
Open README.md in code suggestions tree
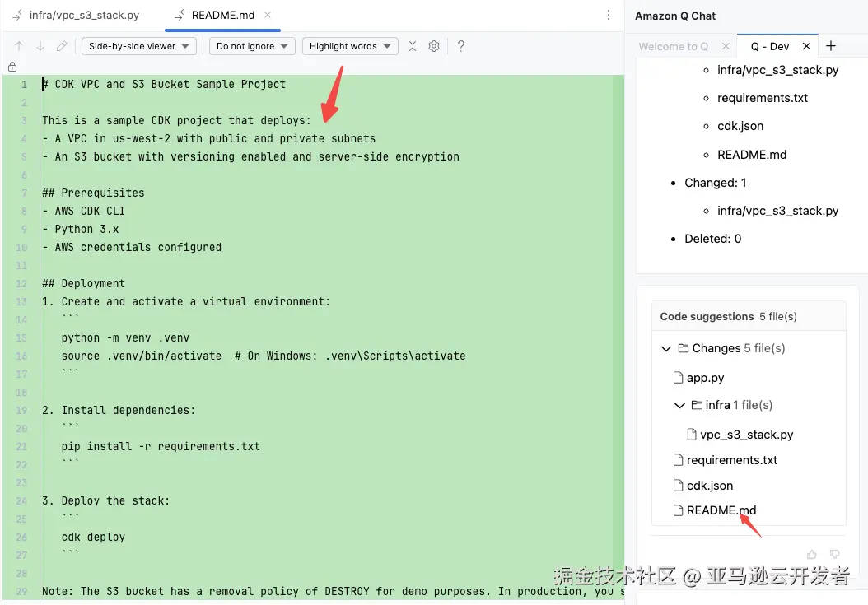tap(721, 510)
